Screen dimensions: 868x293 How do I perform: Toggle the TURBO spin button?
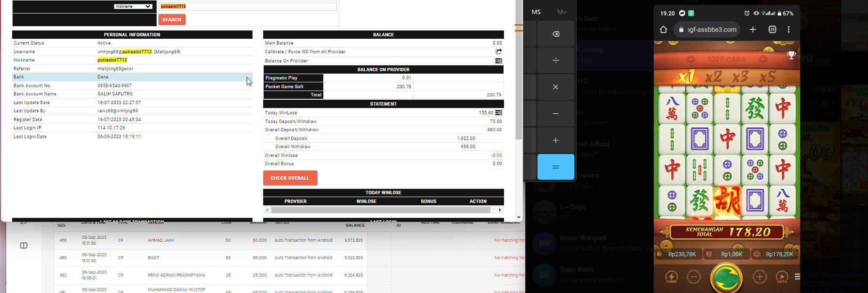click(672, 277)
